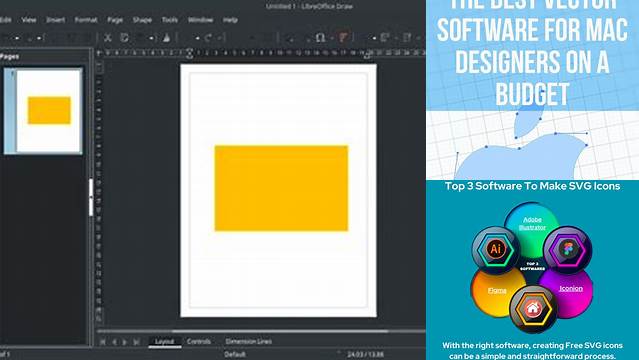Click the horizontal scrollbar below the canvas
This screenshot has height=360, width=639.
coord(261,331)
